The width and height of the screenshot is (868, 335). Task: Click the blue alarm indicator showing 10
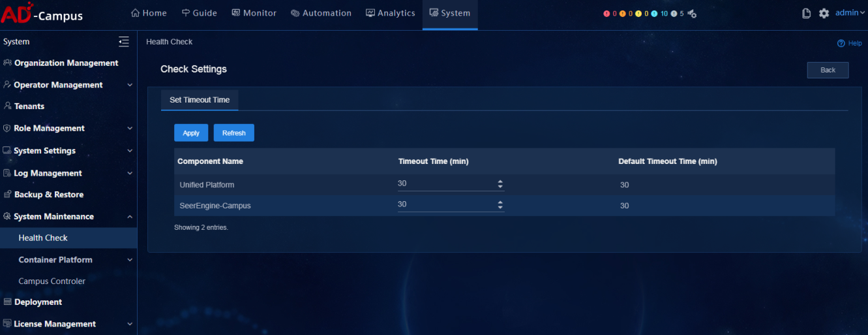(x=660, y=13)
